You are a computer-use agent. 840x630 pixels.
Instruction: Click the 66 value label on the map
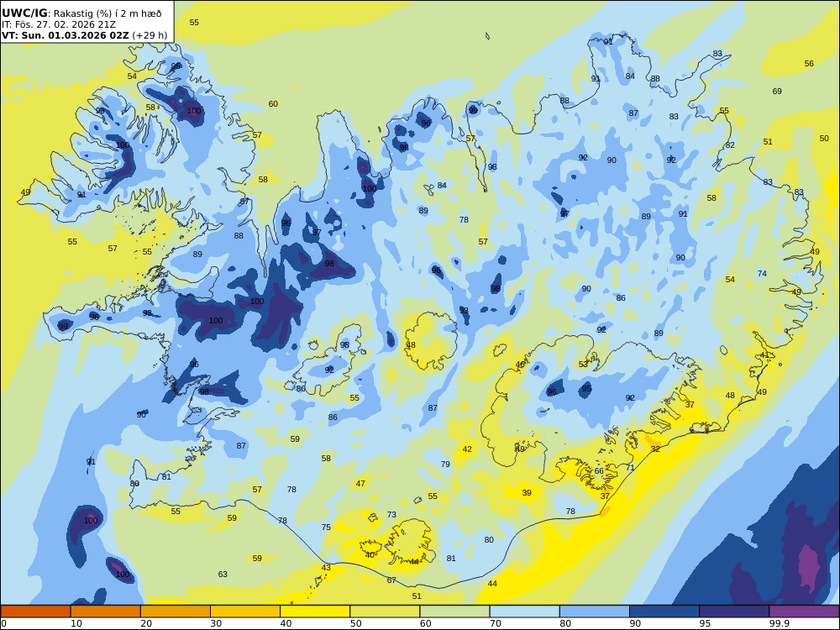(x=599, y=471)
